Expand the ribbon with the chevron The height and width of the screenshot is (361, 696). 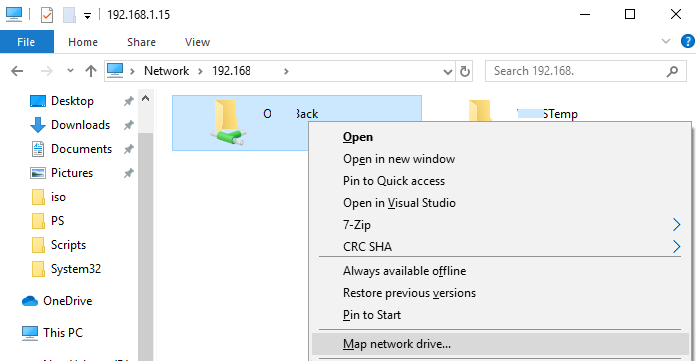point(666,41)
